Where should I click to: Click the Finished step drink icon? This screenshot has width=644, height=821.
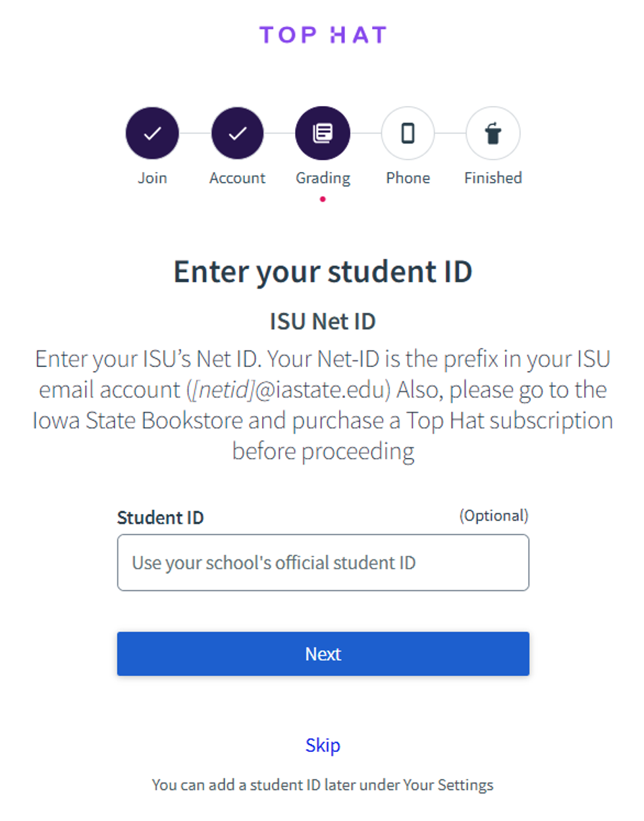493,132
